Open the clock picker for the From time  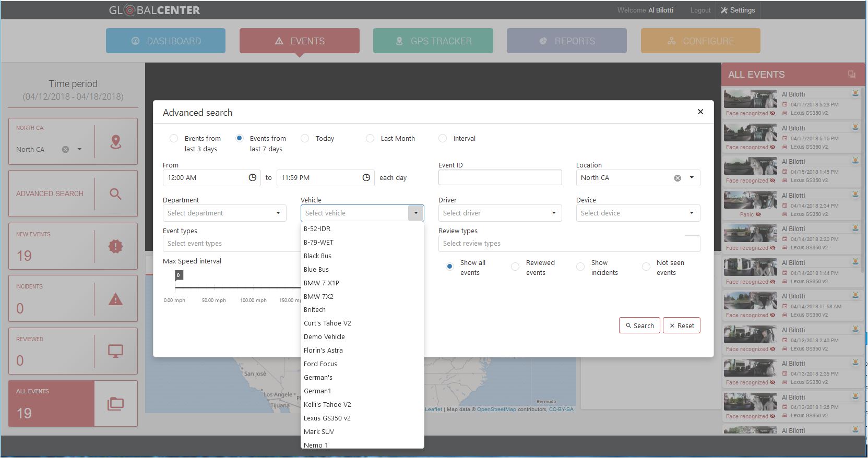253,177
